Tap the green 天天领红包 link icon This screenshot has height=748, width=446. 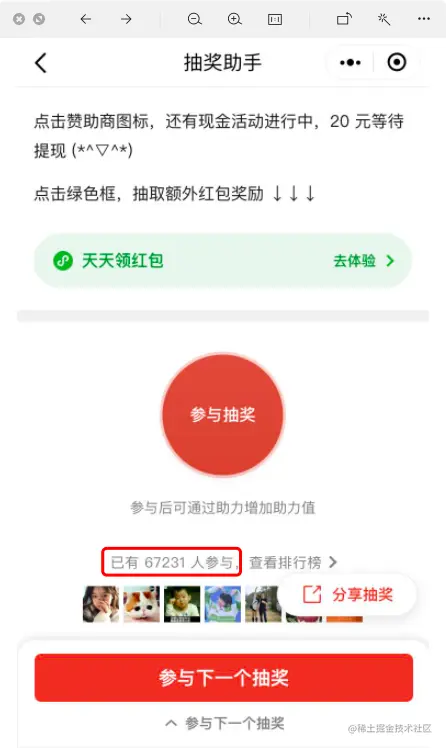pos(63,260)
